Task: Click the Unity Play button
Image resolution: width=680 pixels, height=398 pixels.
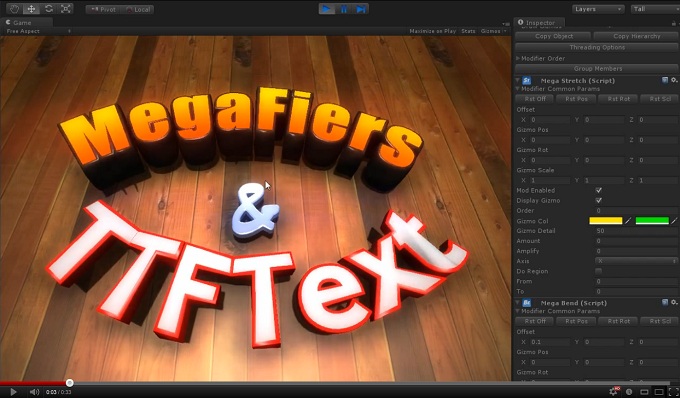Action: pyautogui.click(x=327, y=9)
